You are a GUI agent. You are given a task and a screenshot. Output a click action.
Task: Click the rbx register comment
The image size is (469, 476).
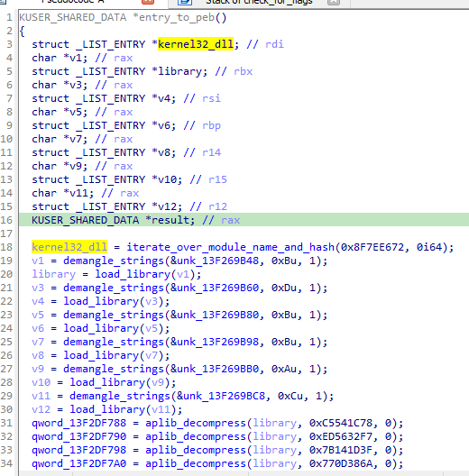pos(243,71)
